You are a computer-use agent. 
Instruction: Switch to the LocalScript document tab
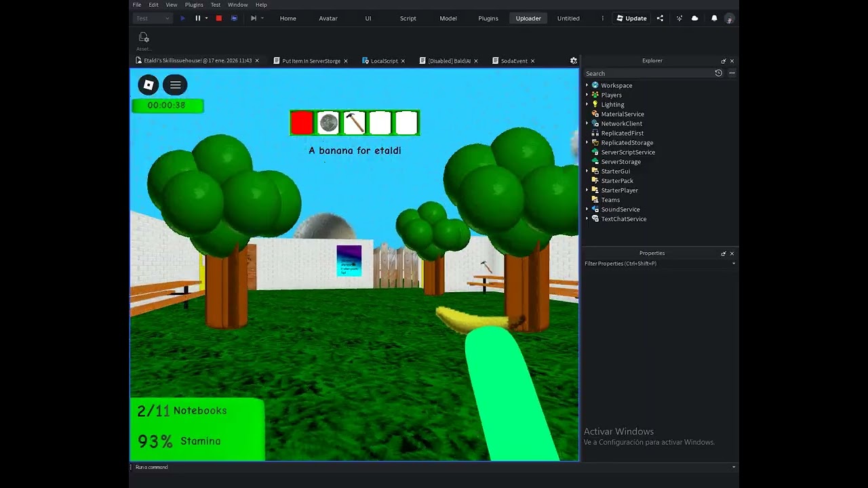(x=384, y=61)
